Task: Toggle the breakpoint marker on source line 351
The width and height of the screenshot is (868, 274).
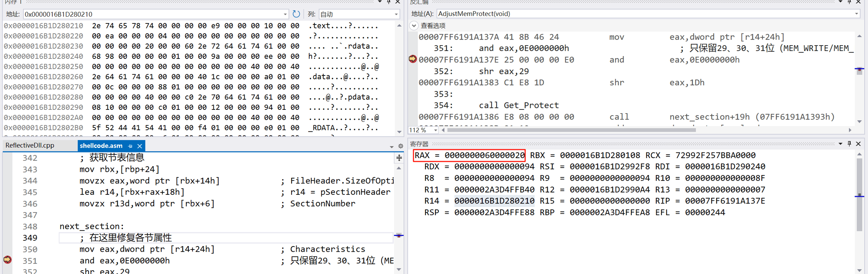Action: [x=7, y=260]
